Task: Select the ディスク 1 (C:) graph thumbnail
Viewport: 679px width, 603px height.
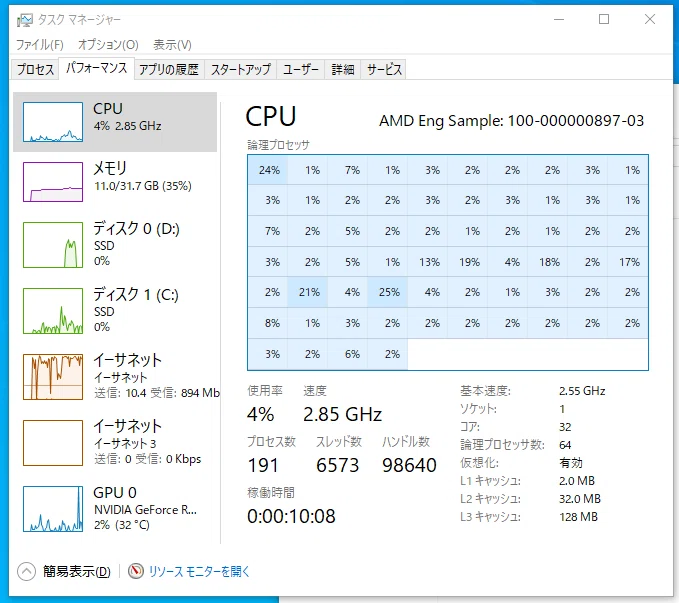Action: [53, 311]
